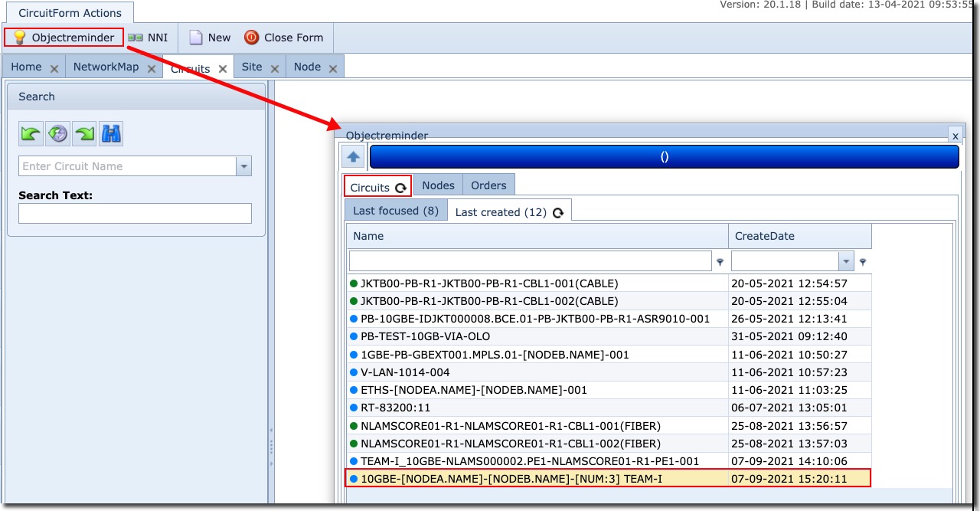
Task: Open the CreateDate column filter icon
Action: coord(863,262)
